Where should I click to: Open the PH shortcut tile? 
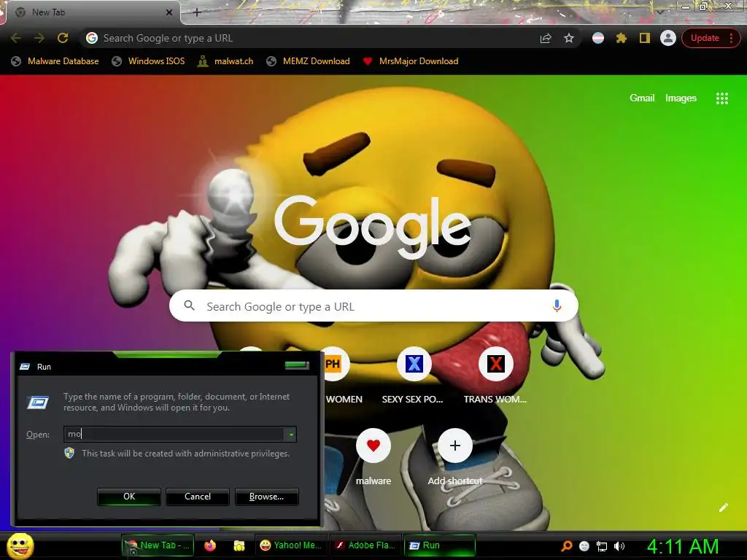pos(333,365)
